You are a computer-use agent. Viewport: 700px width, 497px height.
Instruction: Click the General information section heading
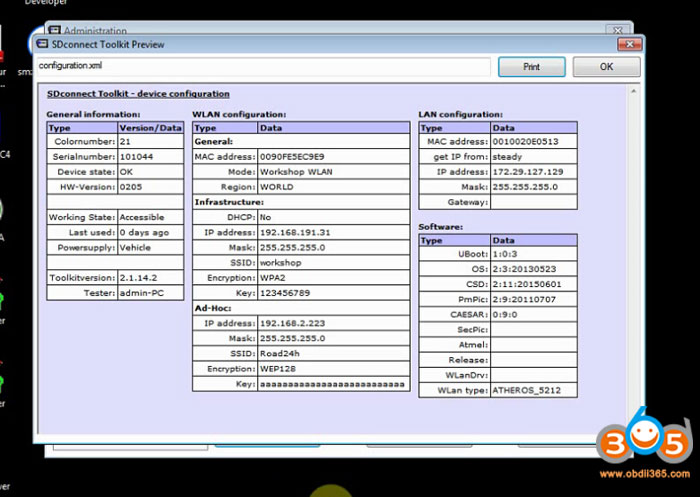pos(93,114)
